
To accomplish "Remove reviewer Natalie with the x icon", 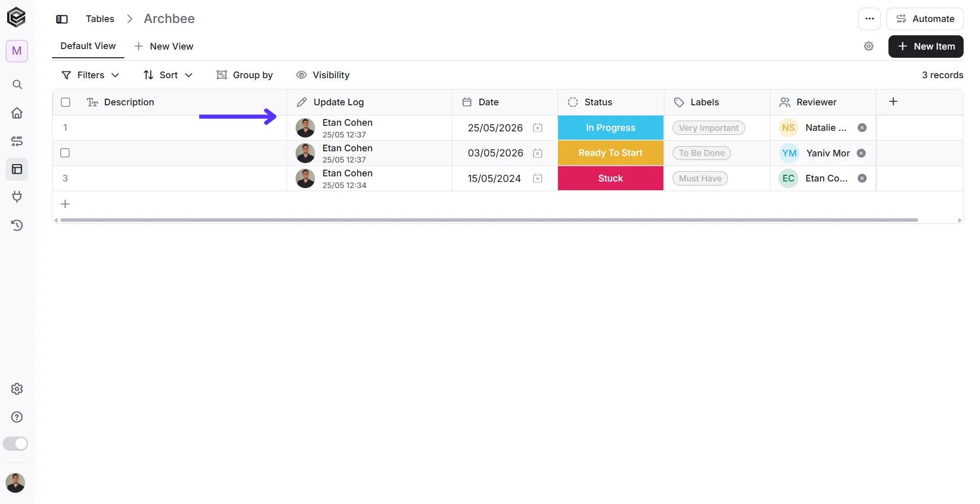I will coord(862,128).
